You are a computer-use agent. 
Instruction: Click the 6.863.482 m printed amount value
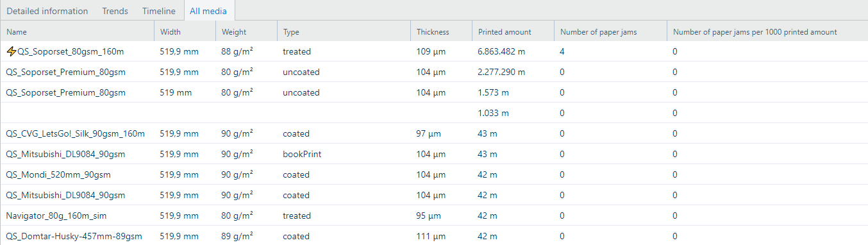pos(502,51)
